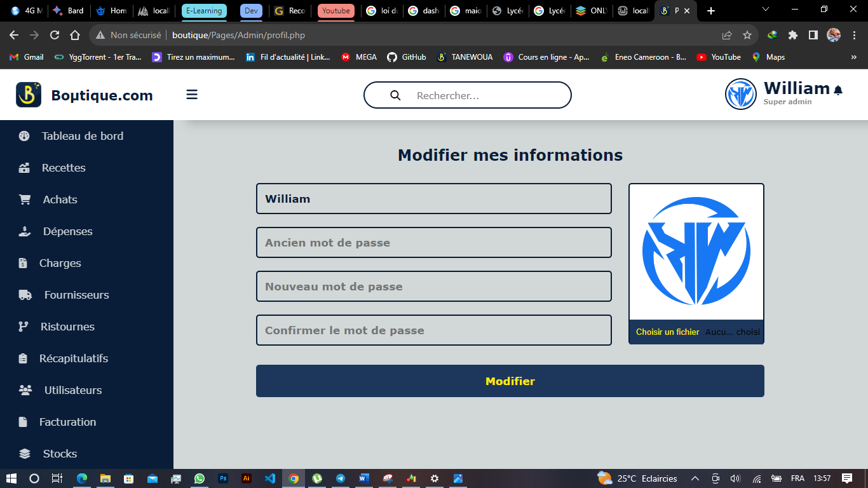
Task: Click the Boutique.com logo icon
Action: point(29,95)
